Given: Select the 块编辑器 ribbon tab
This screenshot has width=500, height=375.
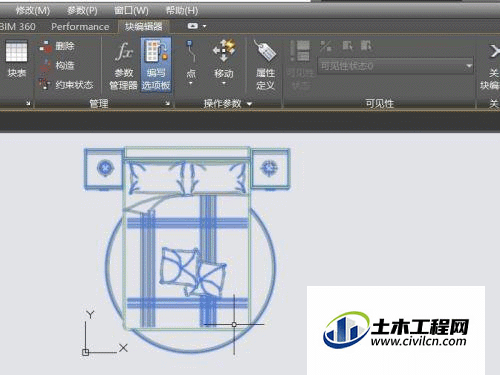Looking at the screenshot, I should [x=144, y=27].
